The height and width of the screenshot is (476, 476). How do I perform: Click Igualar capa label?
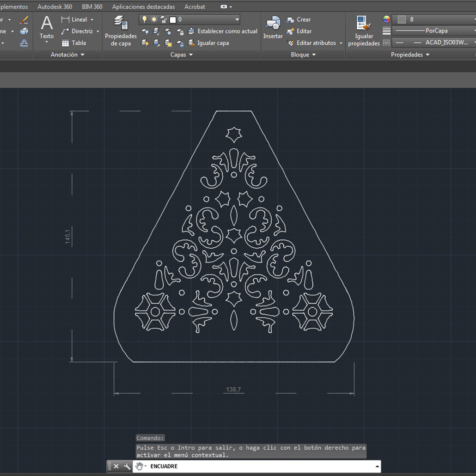tap(213, 43)
